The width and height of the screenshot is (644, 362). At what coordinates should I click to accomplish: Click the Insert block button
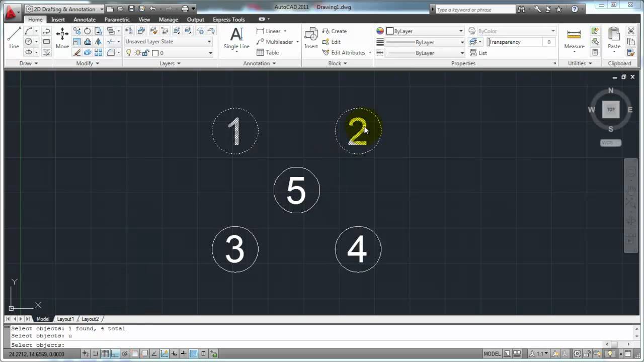click(x=311, y=38)
